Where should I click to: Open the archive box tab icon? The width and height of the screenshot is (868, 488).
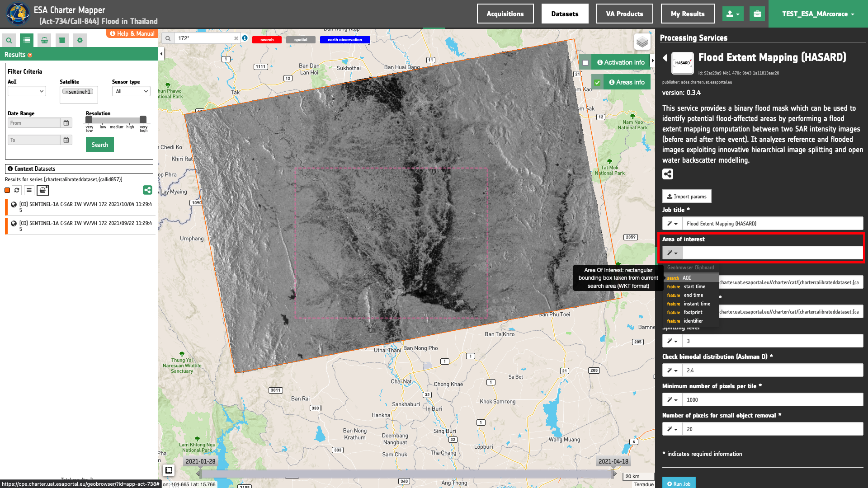click(x=62, y=40)
